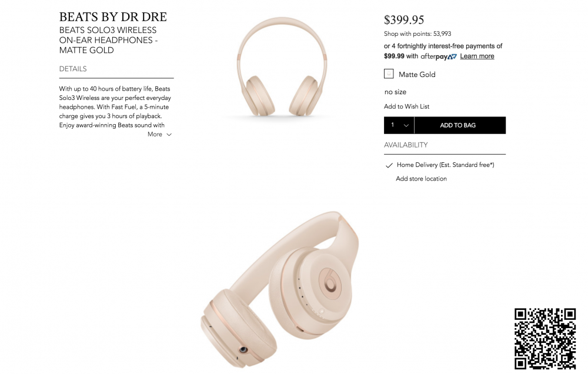The height and width of the screenshot is (374, 588).
Task: Open the quantity dropdown
Action: (399, 125)
